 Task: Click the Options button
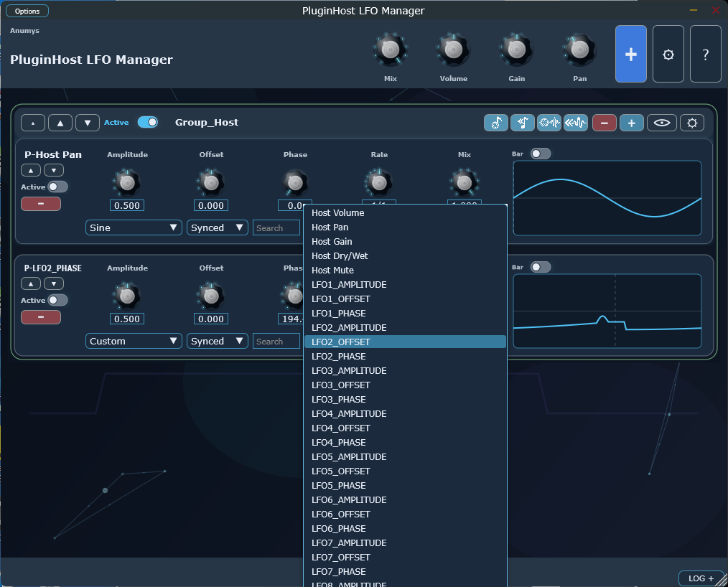(x=27, y=11)
